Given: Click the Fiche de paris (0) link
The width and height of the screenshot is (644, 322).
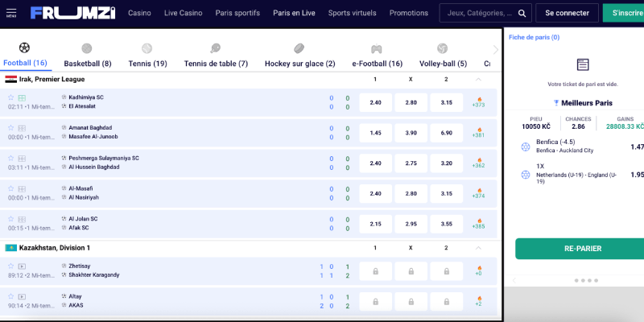Looking at the screenshot, I should (534, 37).
